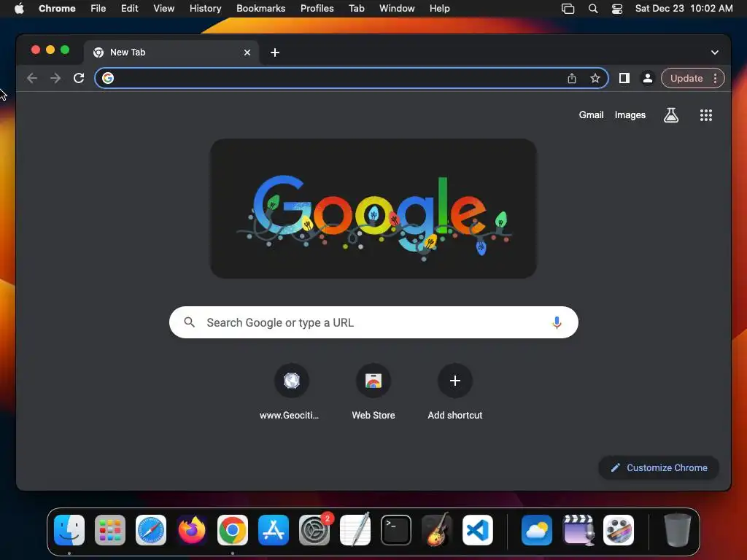747x560 pixels.
Task: Launch Firefox from the Dock
Action: (x=192, y=530)
